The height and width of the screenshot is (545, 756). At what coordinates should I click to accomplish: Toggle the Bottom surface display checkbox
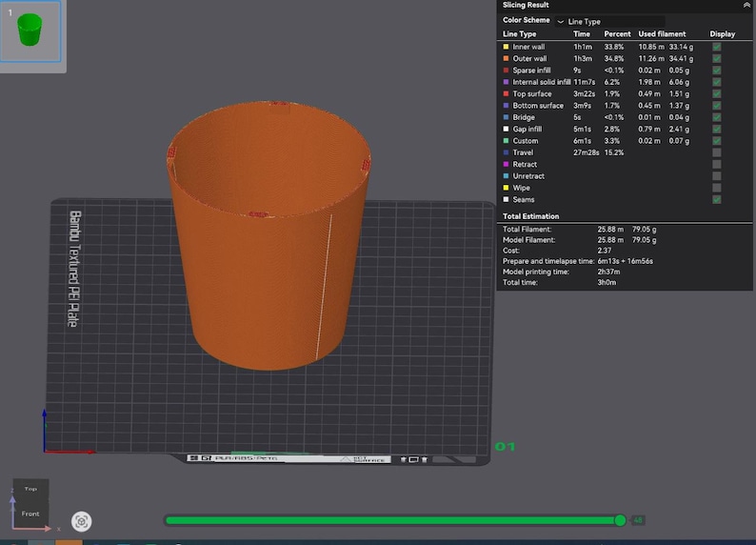click(717, 106)
